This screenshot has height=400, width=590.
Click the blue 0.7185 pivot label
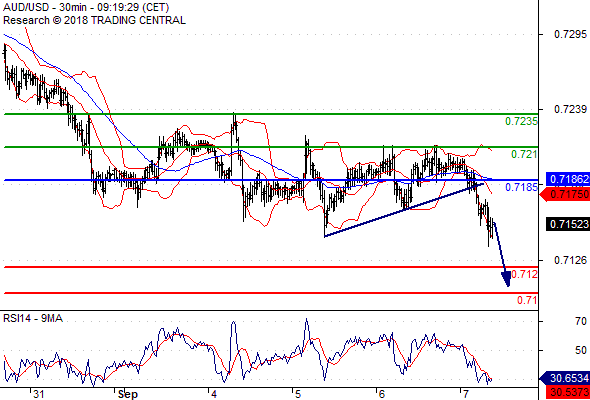pyautogui.click(x=521, y=187)
